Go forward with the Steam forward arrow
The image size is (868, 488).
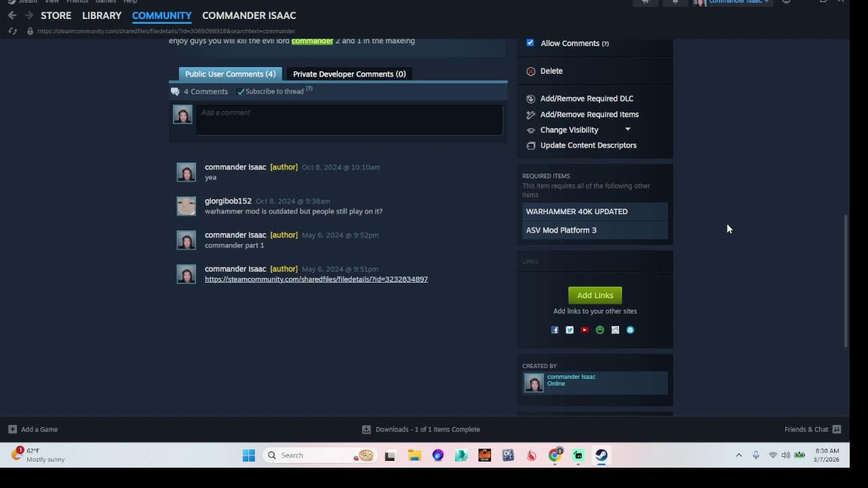click(x=28, y=15)
